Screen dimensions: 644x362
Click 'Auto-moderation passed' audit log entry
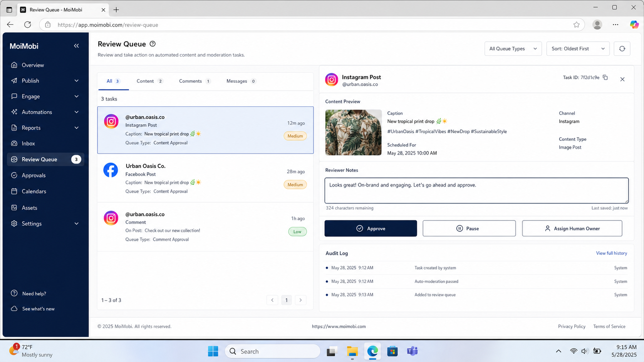pos(436,281)
